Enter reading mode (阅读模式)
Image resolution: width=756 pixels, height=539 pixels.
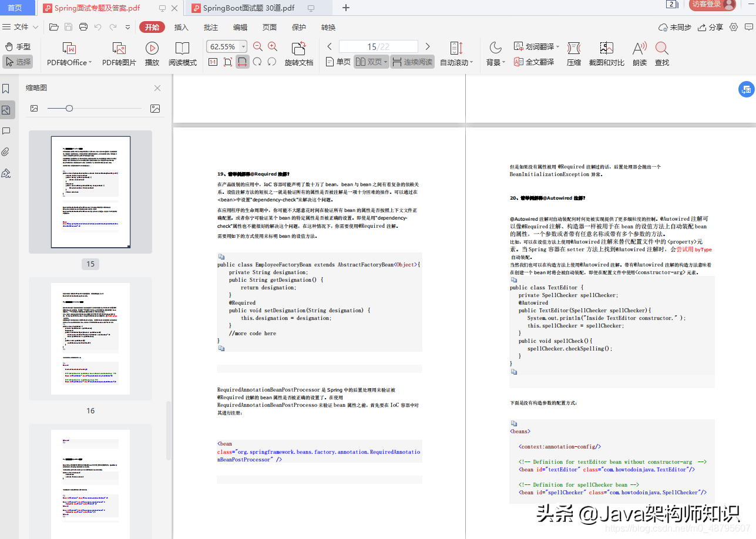click(183, 55)
